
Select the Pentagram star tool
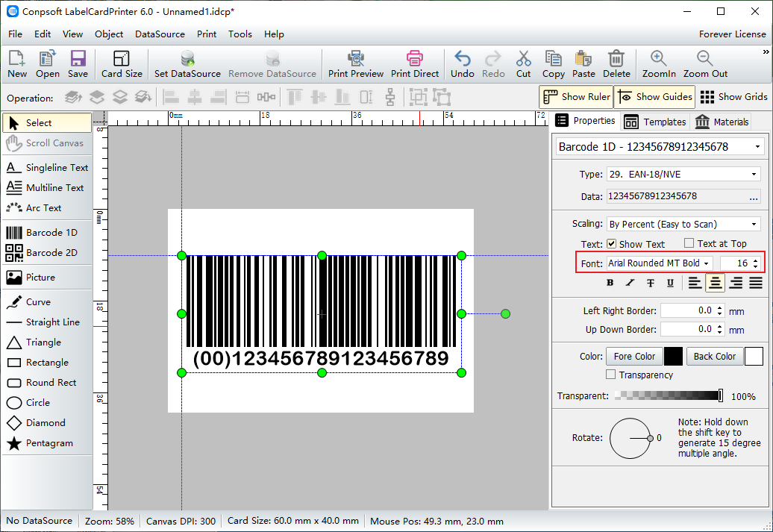tap(47, 443)
